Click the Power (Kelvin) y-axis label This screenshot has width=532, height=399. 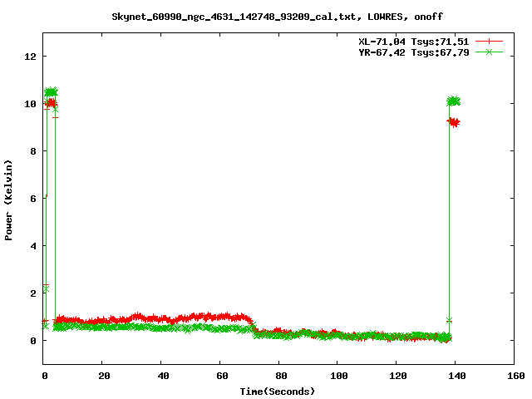point(9,199)
